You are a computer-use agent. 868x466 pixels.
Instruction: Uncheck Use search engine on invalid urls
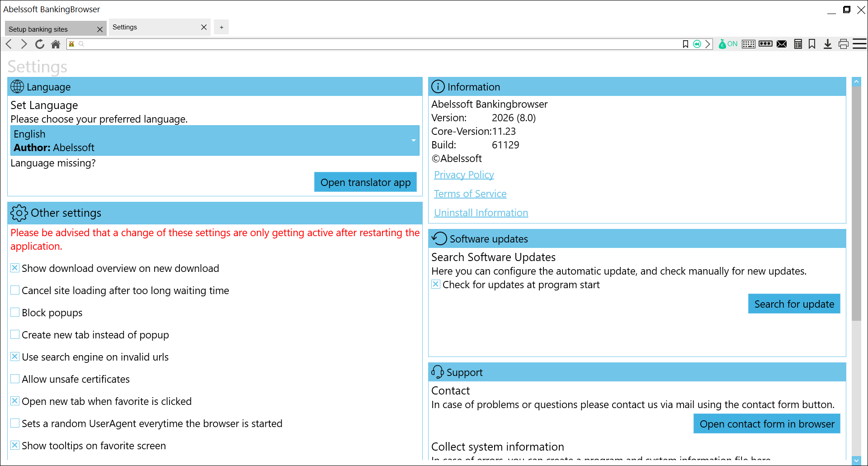pyautogui.click(x=15, y=357)
